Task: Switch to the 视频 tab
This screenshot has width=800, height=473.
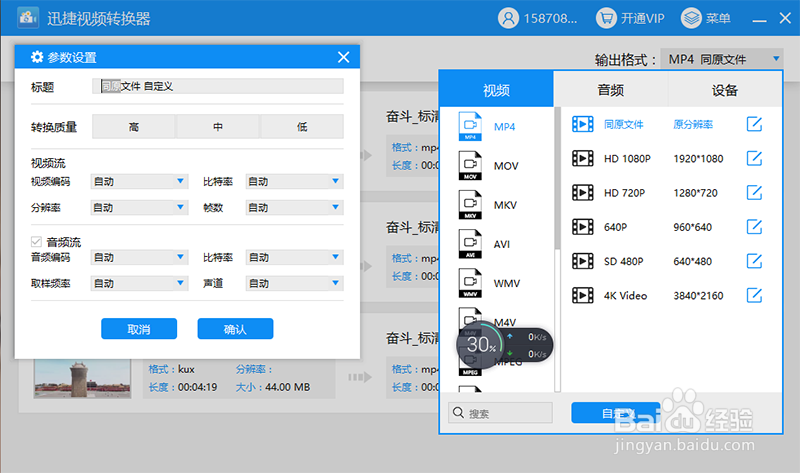Action: click(496, 90)
